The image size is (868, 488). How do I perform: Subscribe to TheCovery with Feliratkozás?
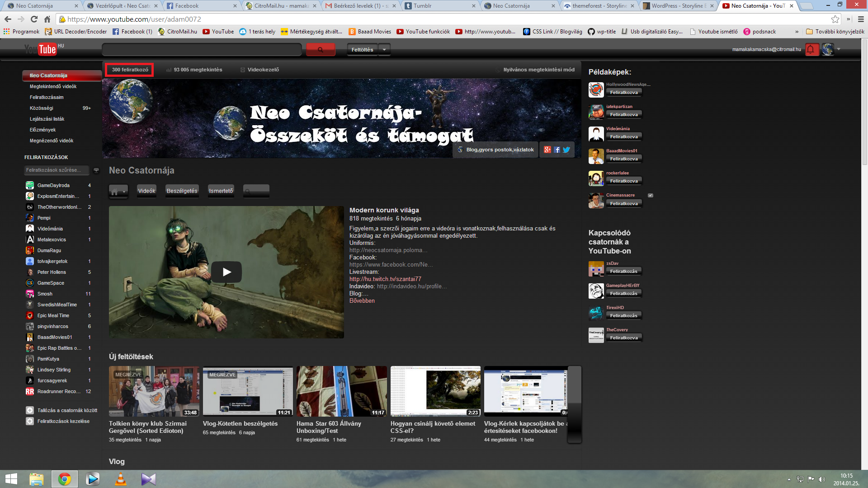pos(624,338)
